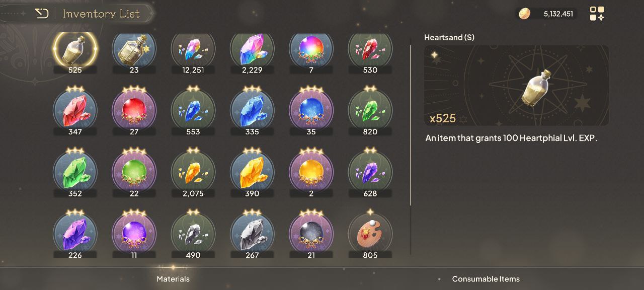Open the four-square menu icon top right

[597, 14]
